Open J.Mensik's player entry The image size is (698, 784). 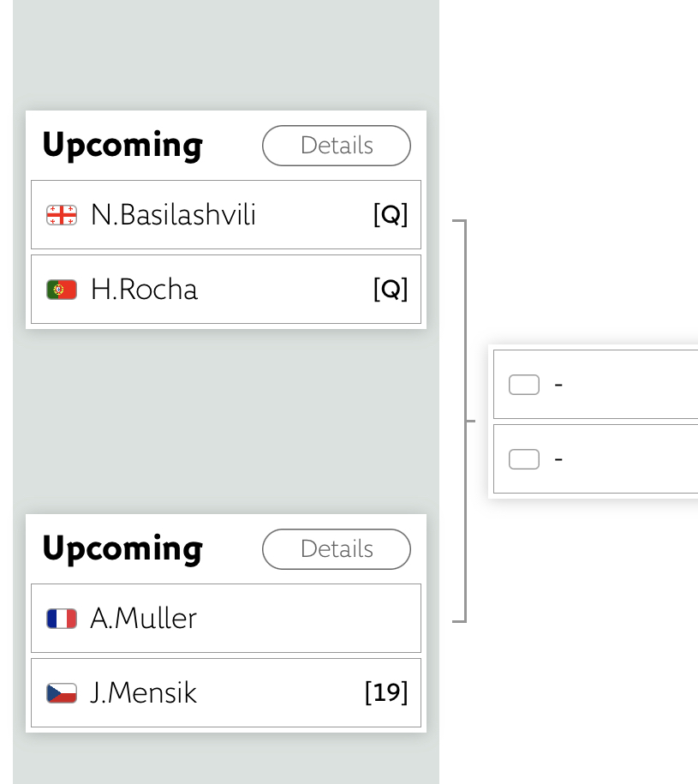pos(143,693)
